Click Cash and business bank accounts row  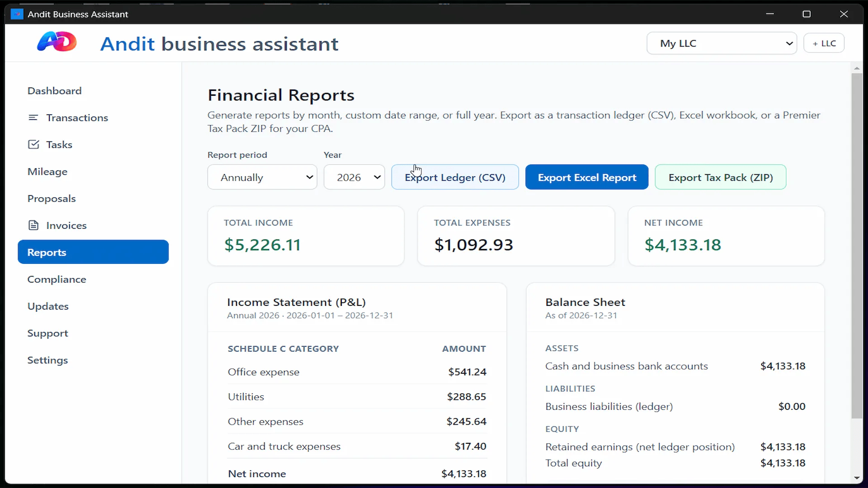(x=675, y=366)
